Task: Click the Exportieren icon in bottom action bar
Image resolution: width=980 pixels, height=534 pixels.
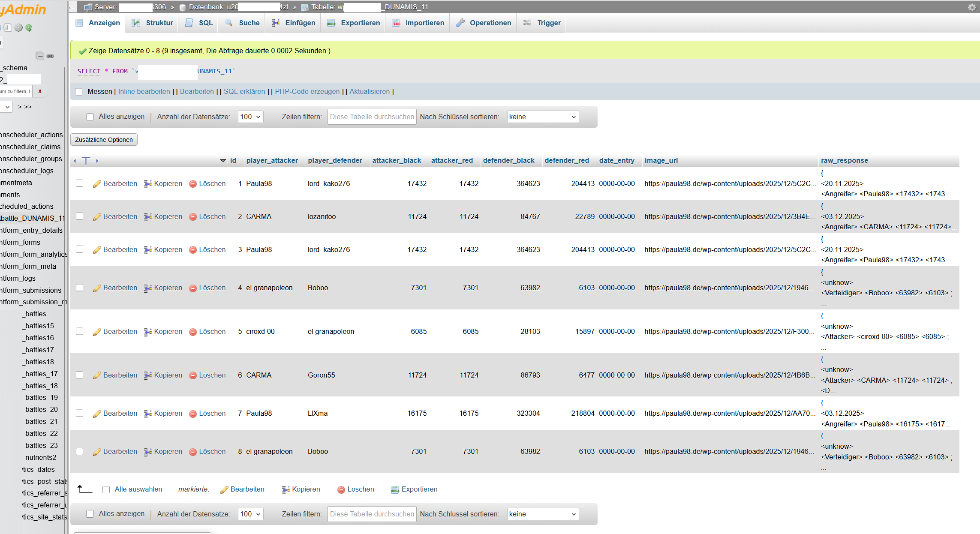Action: pyautogui.click(x=394, y=489)
